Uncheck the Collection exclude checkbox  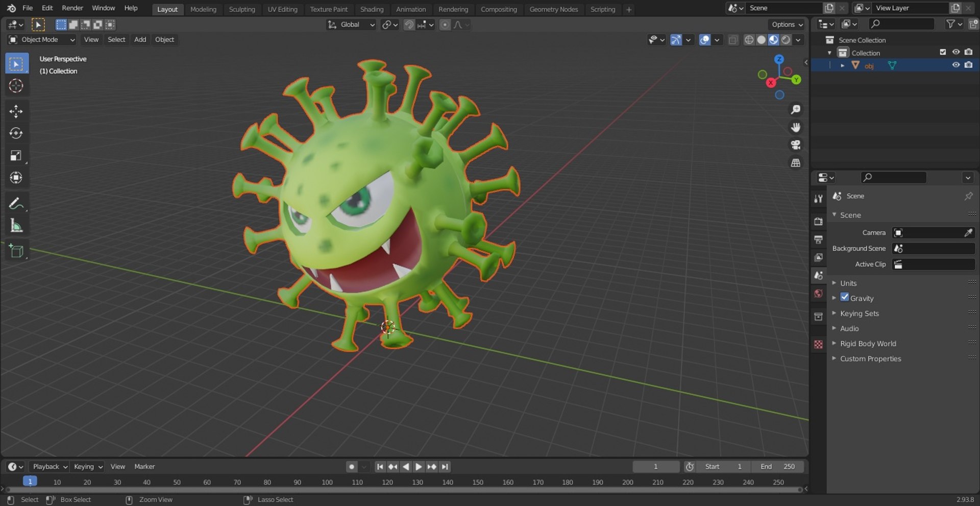coord(943,52)
